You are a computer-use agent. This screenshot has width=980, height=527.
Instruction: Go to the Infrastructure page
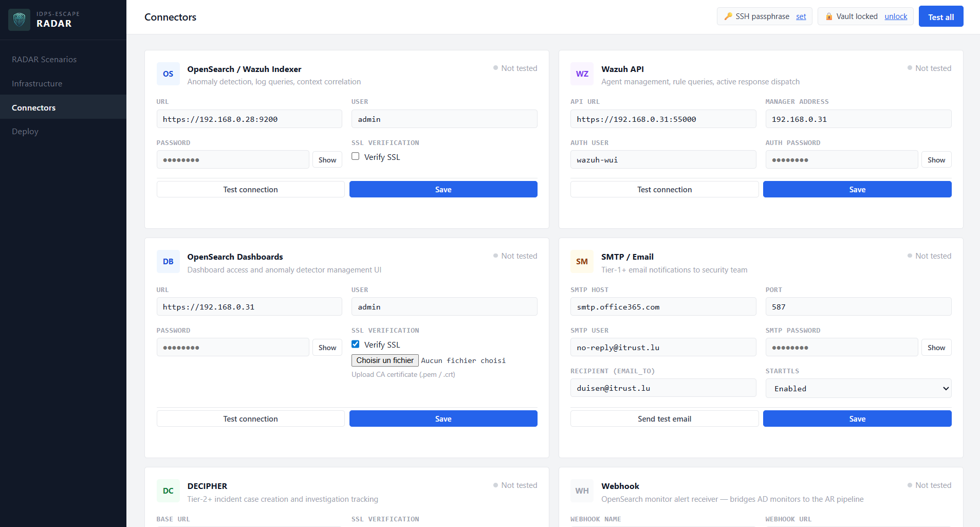coord(37,83)
